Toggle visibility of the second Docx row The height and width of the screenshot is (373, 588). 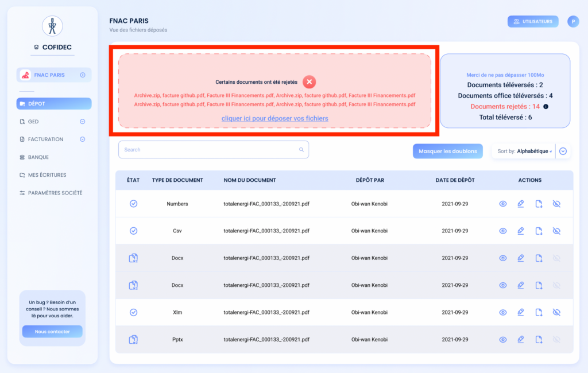556,285
